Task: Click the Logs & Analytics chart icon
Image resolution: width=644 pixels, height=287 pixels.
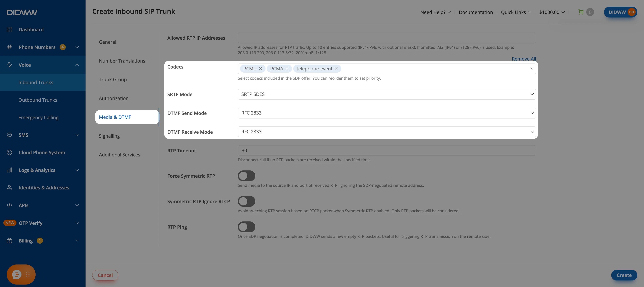Action: click(9, 170)
